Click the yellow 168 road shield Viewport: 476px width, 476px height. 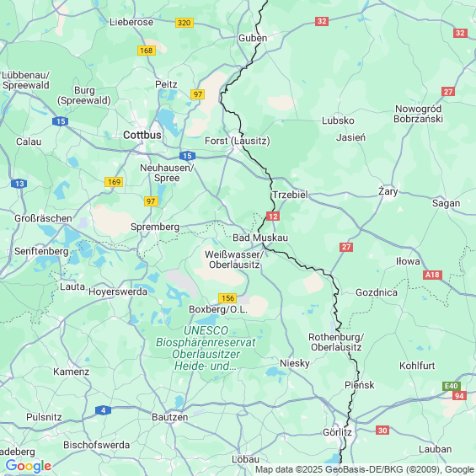coord(147,51)
